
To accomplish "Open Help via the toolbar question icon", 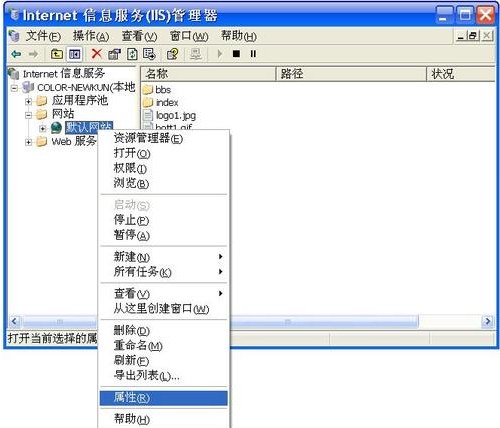I will [x=173, y=54].
